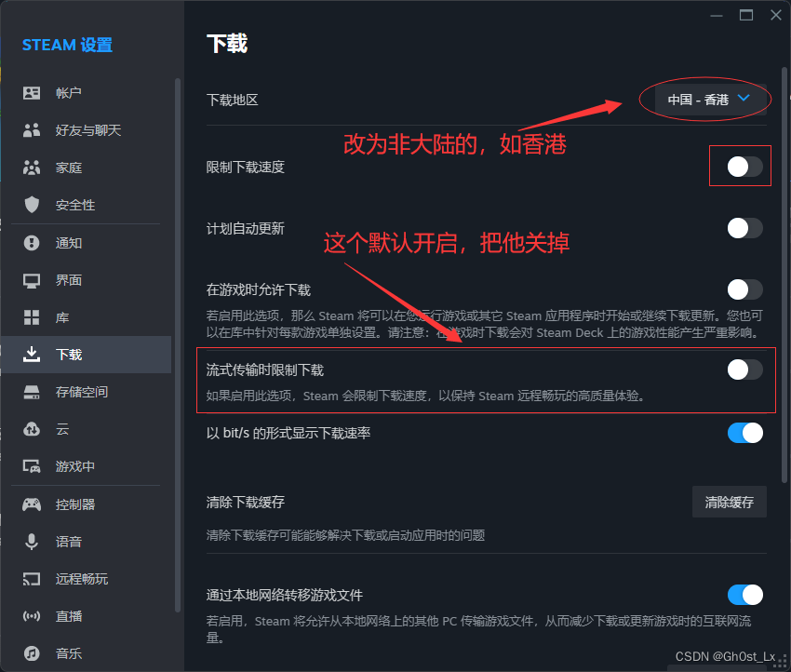Select the 帐户 account icon in sidebar

pyautogui.click(x=33, y=92)
